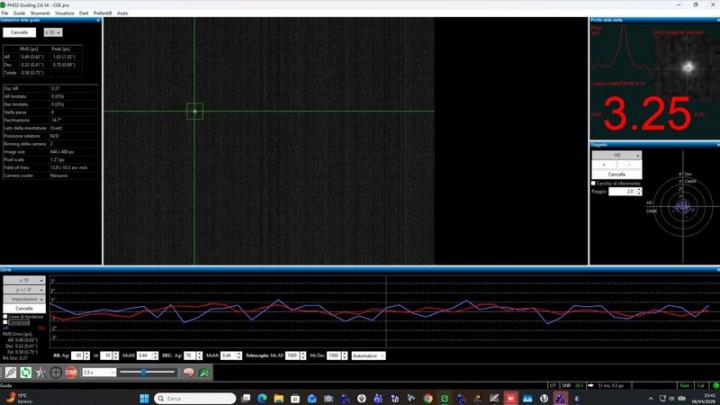The width and height of the screenshot is (720, 405).
Task: Enable the Linee di tendenza checkbox
Action: (x=5, y=316)
